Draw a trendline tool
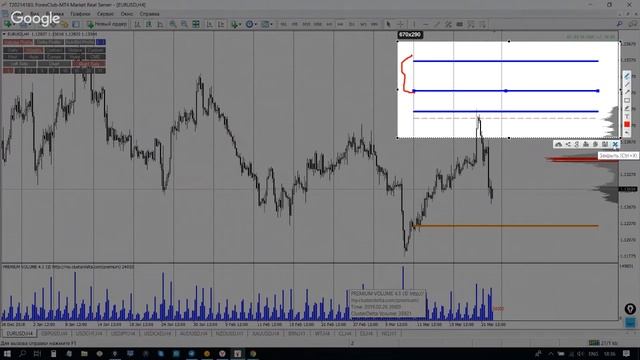 pos(437,24)
